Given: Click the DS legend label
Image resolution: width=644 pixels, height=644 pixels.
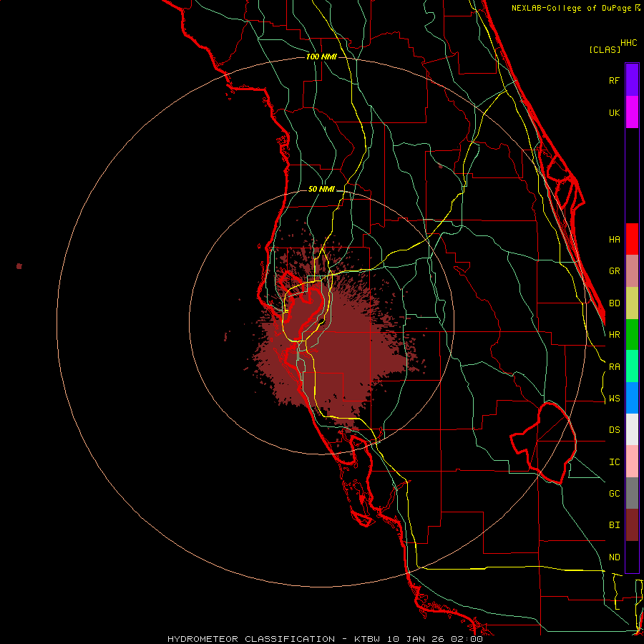Looking at the screenshot, I should click(x=614, y=430).
